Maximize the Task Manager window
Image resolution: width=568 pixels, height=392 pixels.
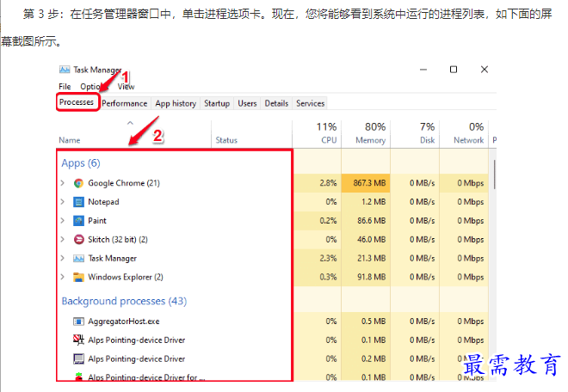[454, 70]
